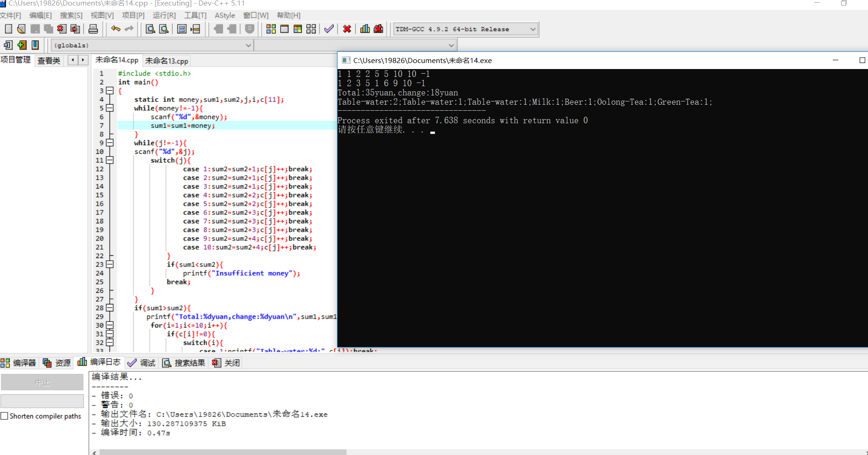Collapse the while loop fold at line 5

click(x=110, y=108)
